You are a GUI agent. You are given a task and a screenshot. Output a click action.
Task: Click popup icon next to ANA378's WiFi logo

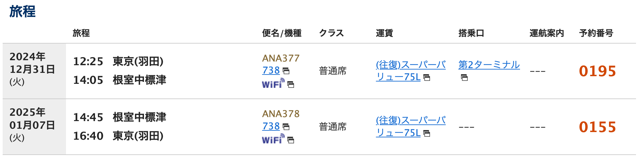[x=291, y=140]
